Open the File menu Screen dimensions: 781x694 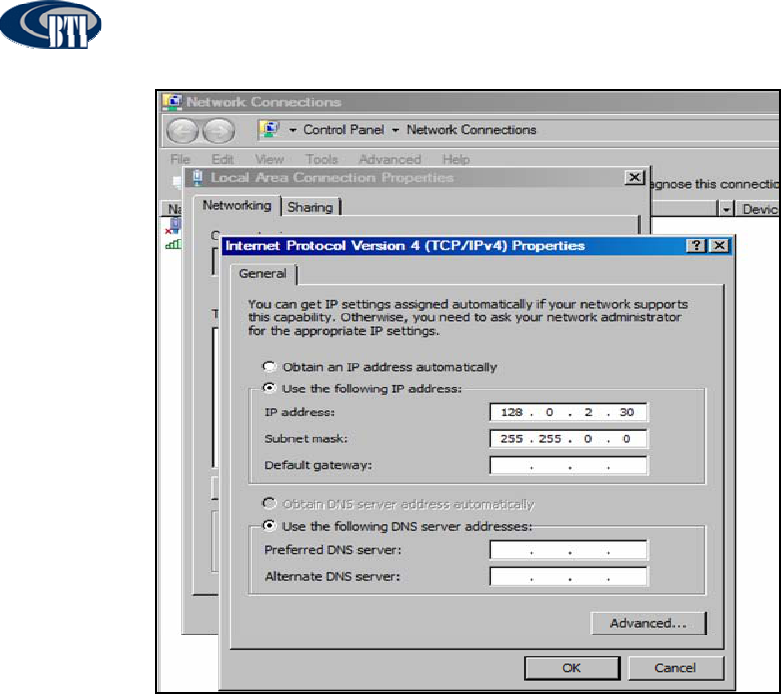tap(180, 159)
